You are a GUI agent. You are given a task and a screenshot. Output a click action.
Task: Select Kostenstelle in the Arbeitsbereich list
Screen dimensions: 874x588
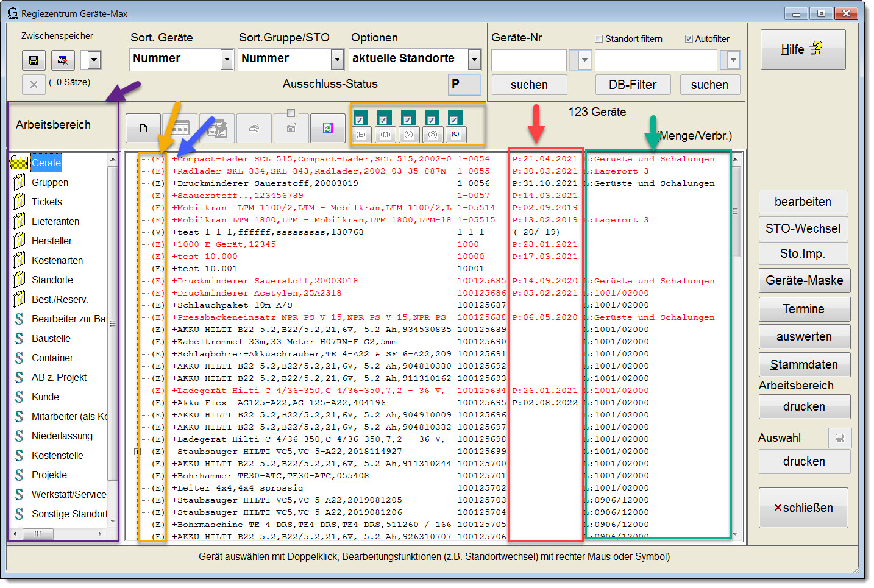pyautogui.click(x=57, y=455)
